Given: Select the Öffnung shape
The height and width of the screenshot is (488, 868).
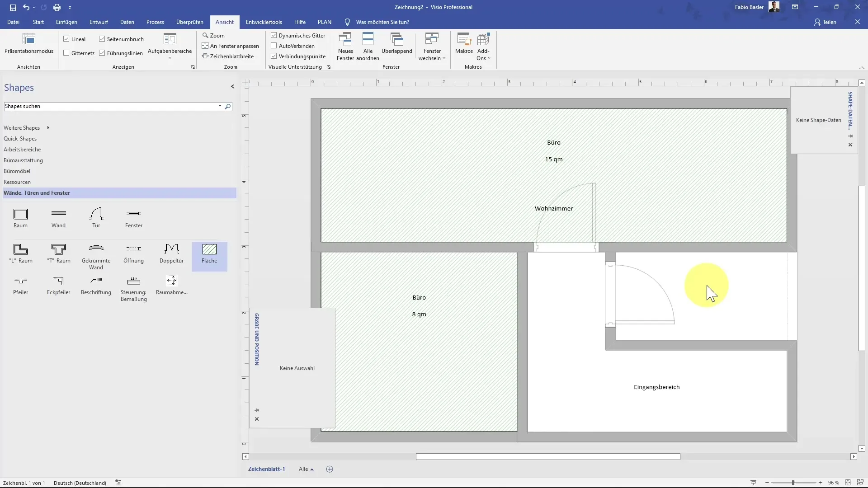Looking at the screenshot, I should pos(134,253).
